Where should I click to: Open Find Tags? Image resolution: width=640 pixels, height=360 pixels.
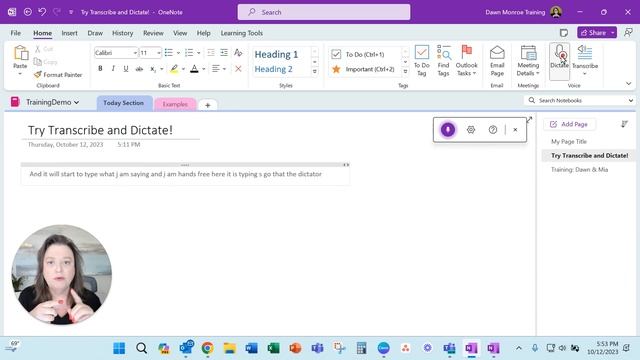[443, 60]
